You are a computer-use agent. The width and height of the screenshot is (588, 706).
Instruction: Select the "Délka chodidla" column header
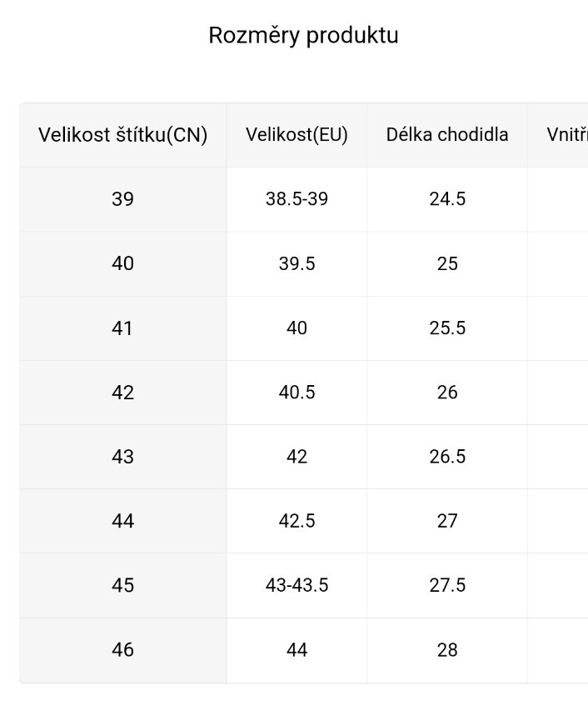(447, 135)
